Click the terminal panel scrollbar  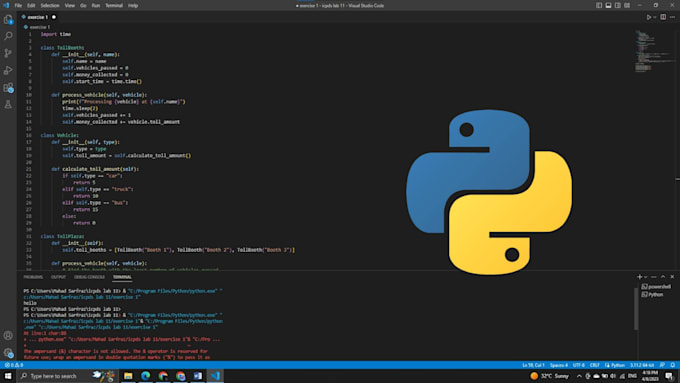coord(636,308)
